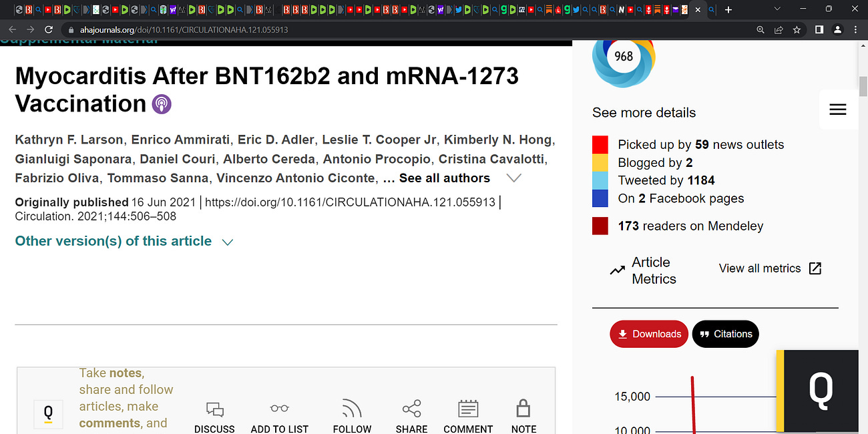Expand See all authors chevron
The height and width of the screenshot is (434, 868).
514,178
